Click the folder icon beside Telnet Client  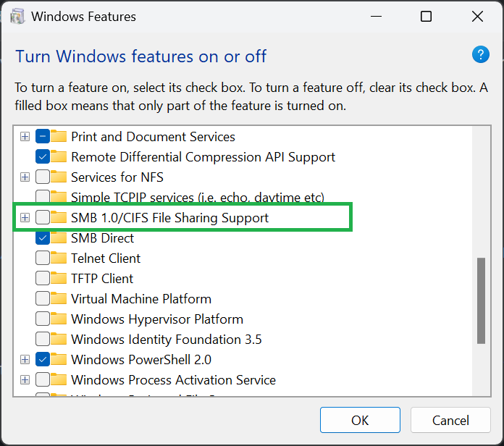coord(59,258)
